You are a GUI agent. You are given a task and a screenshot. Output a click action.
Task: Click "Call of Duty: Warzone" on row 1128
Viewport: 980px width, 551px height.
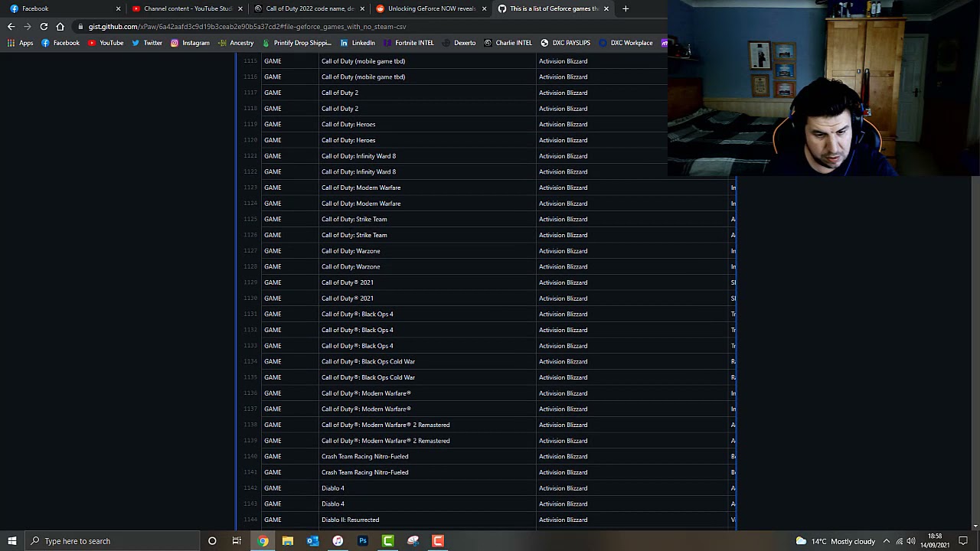coord(351,267)
